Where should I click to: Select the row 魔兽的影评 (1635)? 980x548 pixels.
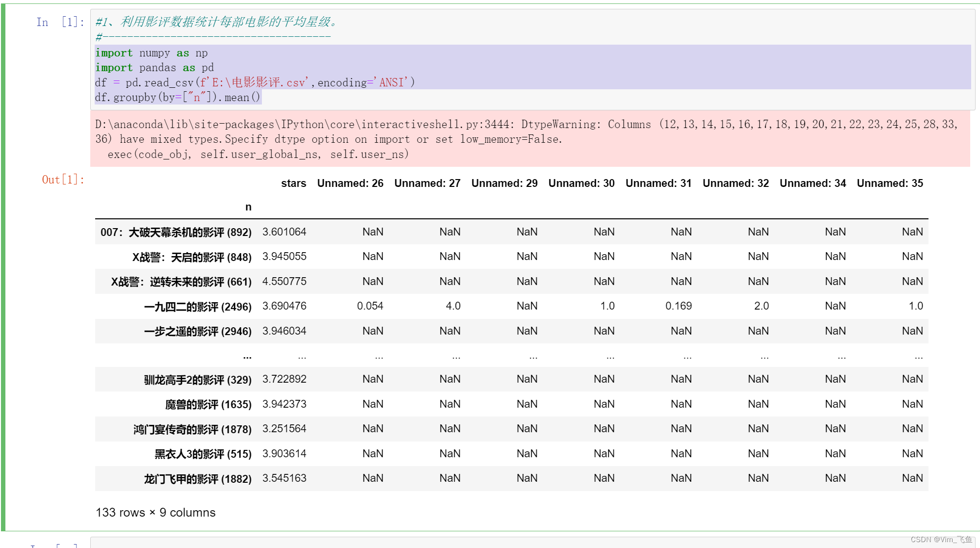tap(512, 404)
